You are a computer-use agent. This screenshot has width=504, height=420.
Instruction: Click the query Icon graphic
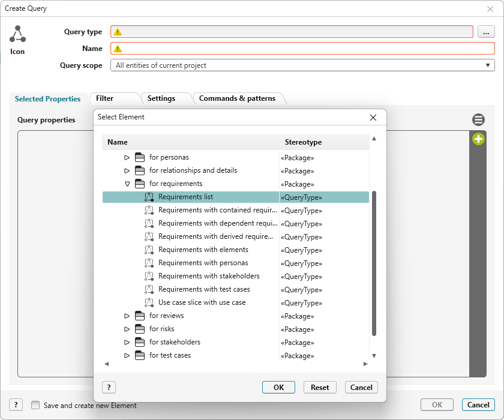point(17,34)
